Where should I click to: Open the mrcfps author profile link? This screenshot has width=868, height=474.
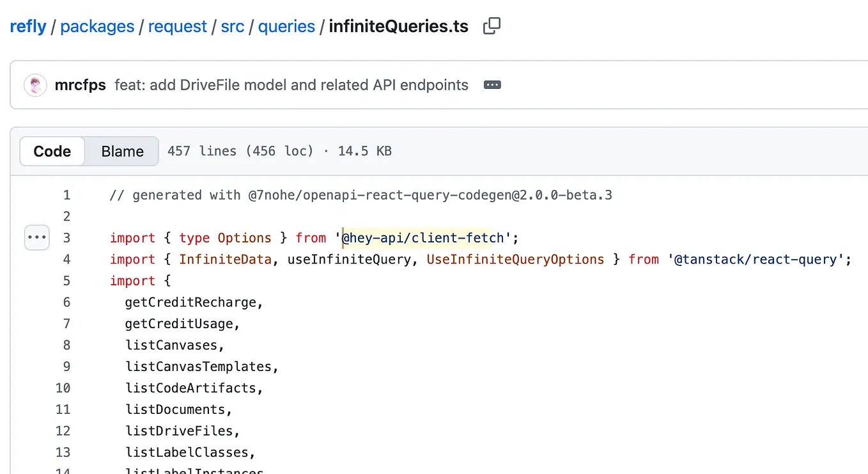tap(80, 85)
